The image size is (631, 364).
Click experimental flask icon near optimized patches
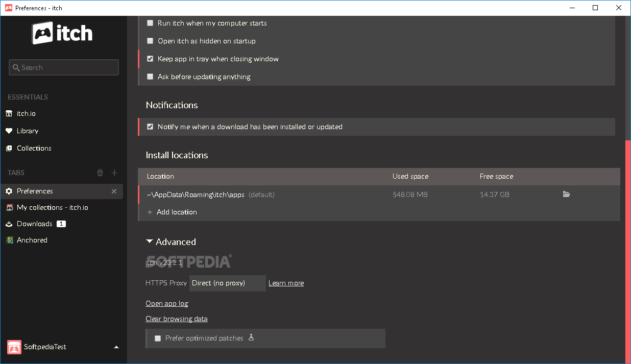[x=251, y=337]
